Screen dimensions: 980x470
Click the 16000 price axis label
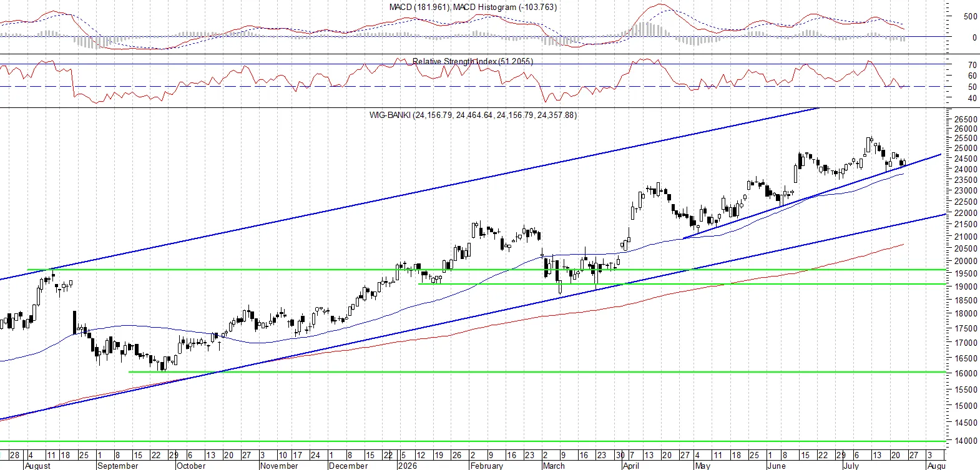966,373
